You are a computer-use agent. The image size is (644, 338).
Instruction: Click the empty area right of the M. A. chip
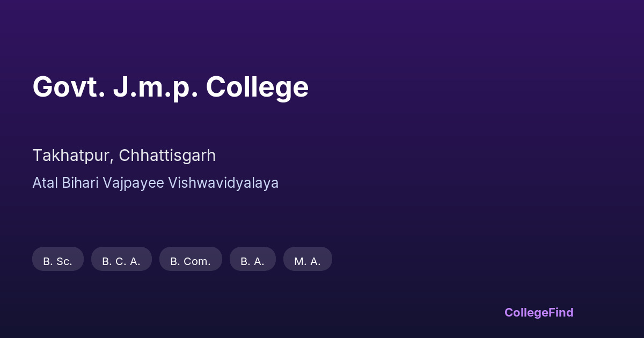tap(429, 259)
